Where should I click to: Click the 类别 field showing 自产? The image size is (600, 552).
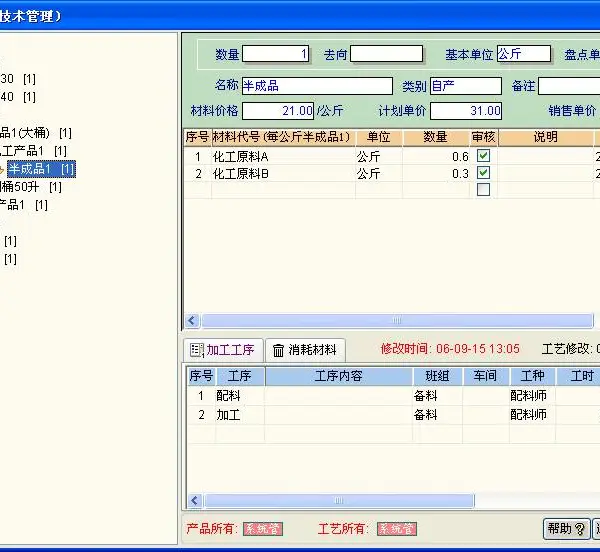pyautogui.click(x=466, y=86)
